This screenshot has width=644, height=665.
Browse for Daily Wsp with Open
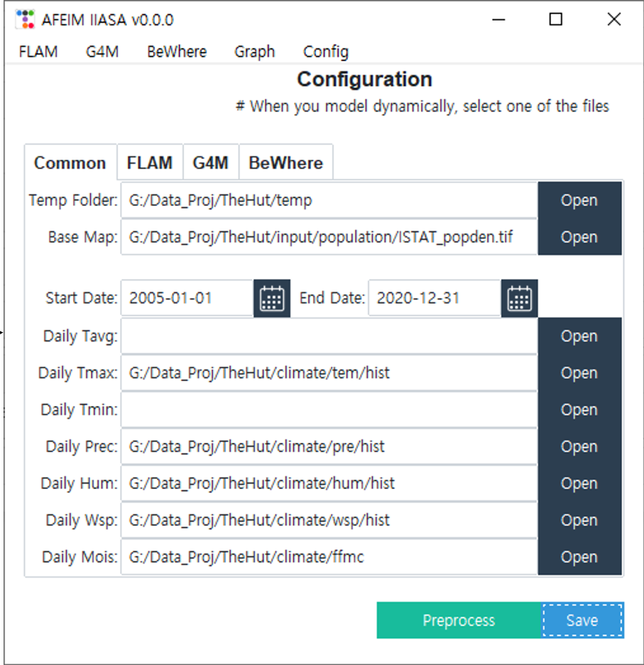click(x=579, y=520)
